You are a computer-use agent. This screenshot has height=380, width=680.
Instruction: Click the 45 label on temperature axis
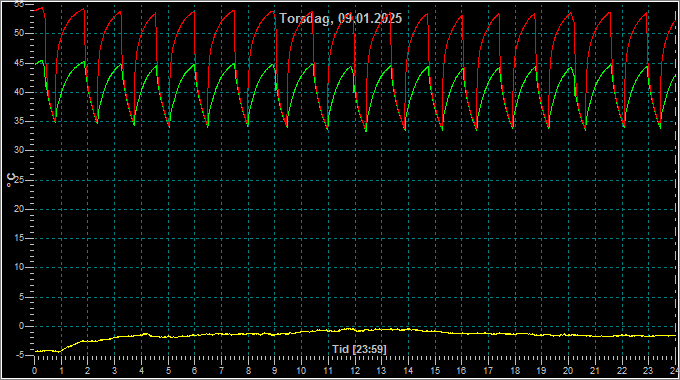[19, 62]
